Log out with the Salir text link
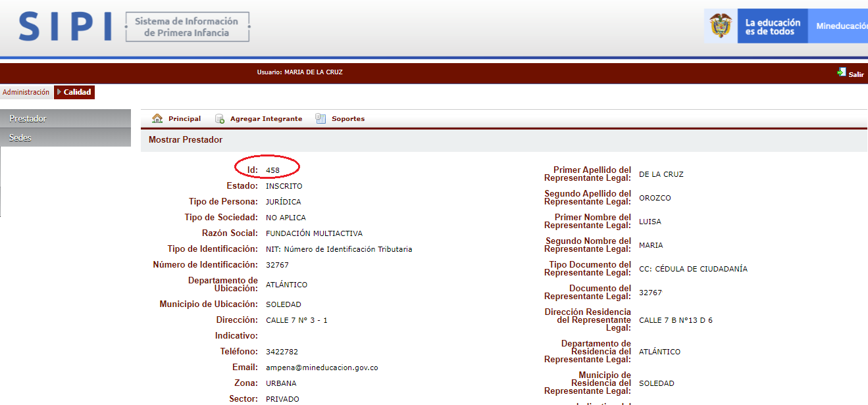Screen dimensions: 868x405 pos(856,74)
